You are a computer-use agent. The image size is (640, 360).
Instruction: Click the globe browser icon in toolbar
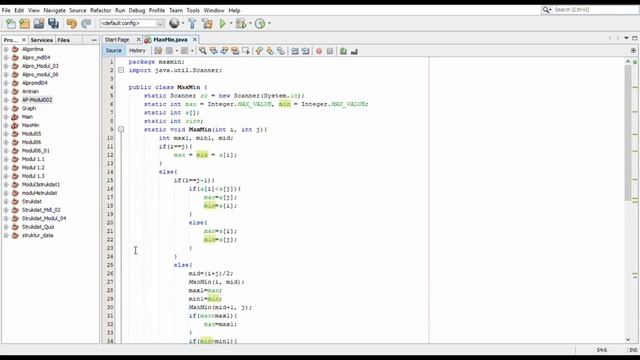174,23
